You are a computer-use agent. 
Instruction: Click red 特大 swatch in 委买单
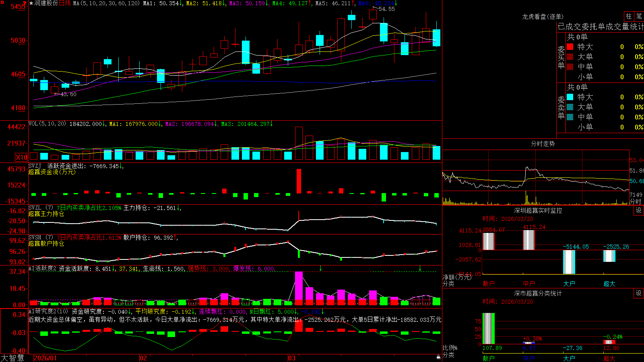[570, 47]
